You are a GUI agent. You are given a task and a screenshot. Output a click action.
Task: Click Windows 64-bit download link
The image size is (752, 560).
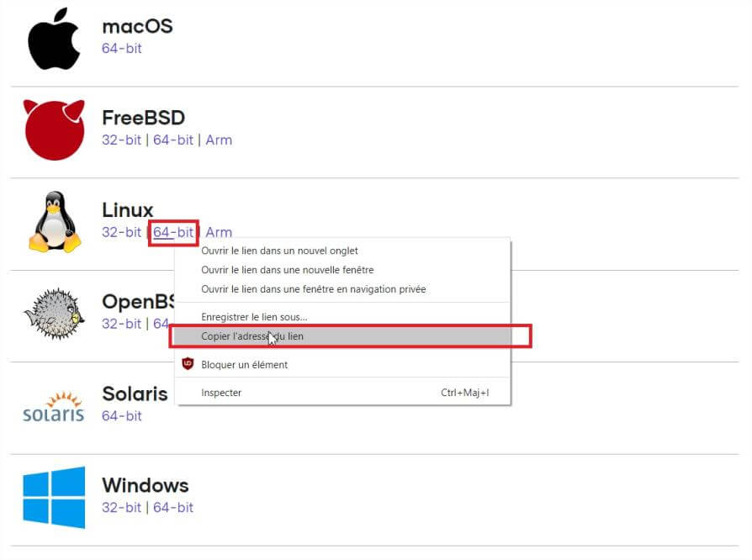173,507
